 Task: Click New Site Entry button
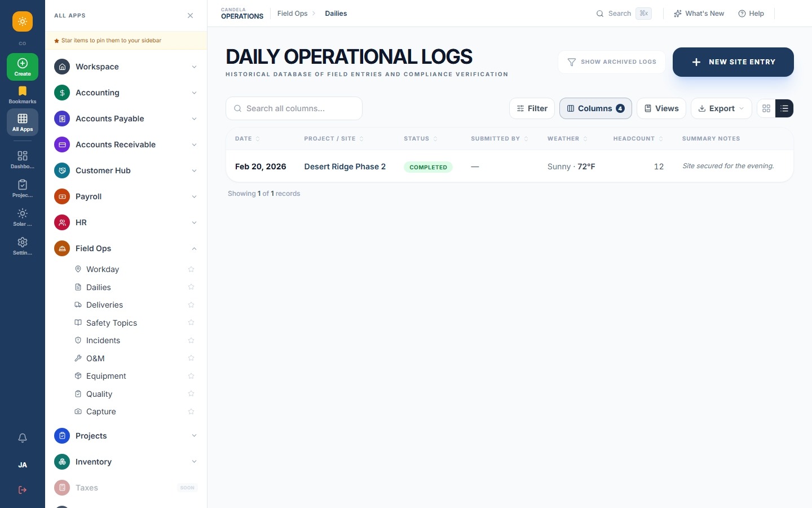tap(733, 62)
